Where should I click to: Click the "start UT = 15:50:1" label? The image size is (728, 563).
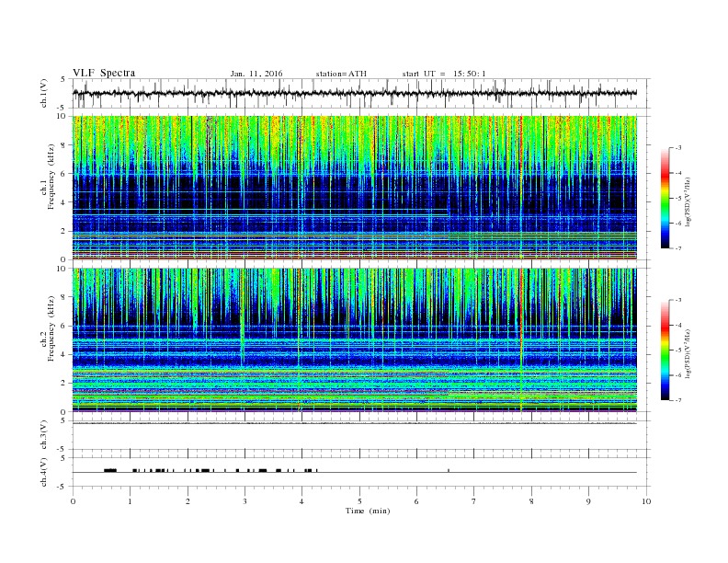pos(444,74)
